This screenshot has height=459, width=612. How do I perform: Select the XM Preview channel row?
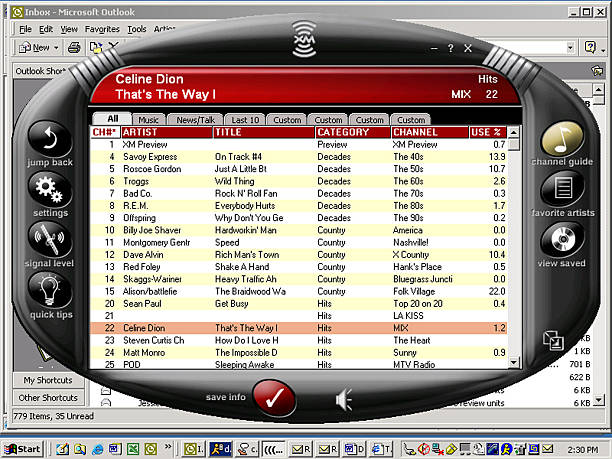[299, 145]
